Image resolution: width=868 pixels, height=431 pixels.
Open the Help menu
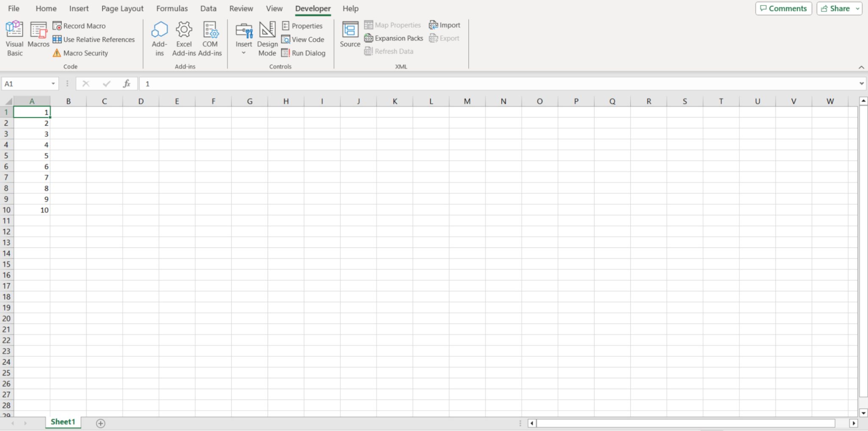350,8
